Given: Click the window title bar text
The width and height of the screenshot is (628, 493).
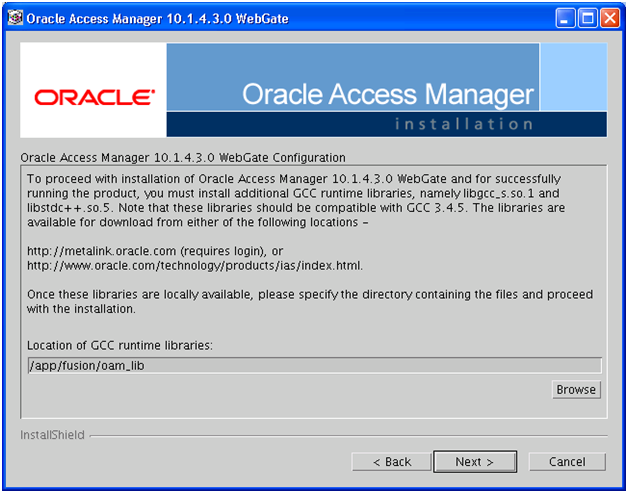Looking at the screenshot, I should [x=157, y=19].
